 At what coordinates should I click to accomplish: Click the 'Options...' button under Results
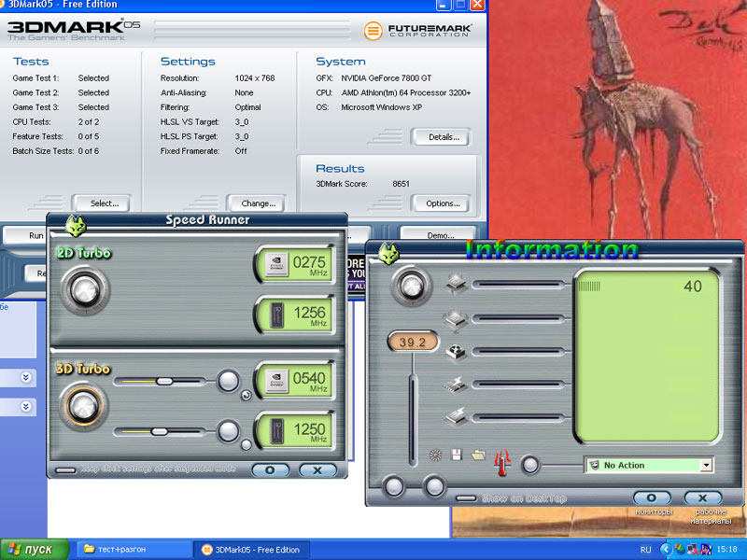[x=443, y=203]
